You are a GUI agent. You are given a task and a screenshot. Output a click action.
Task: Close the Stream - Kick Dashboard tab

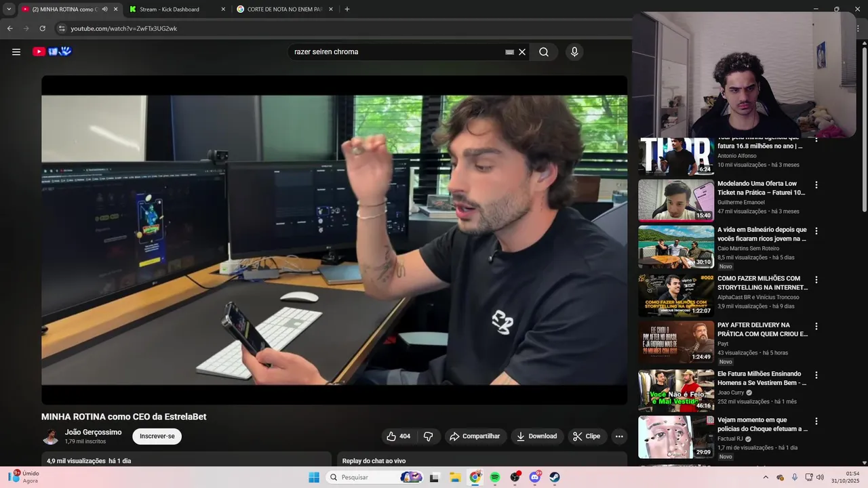coord(223,9)
